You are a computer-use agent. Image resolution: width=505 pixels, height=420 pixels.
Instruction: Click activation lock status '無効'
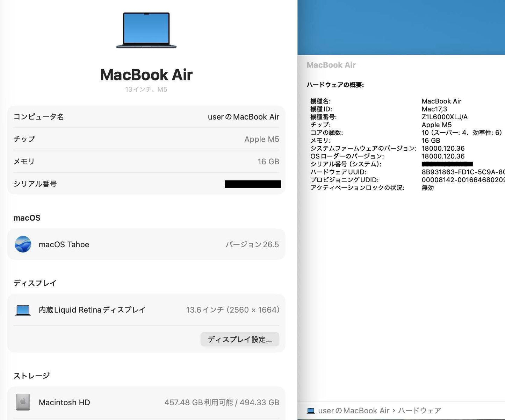pyautogui.click(x=428, y=188)
